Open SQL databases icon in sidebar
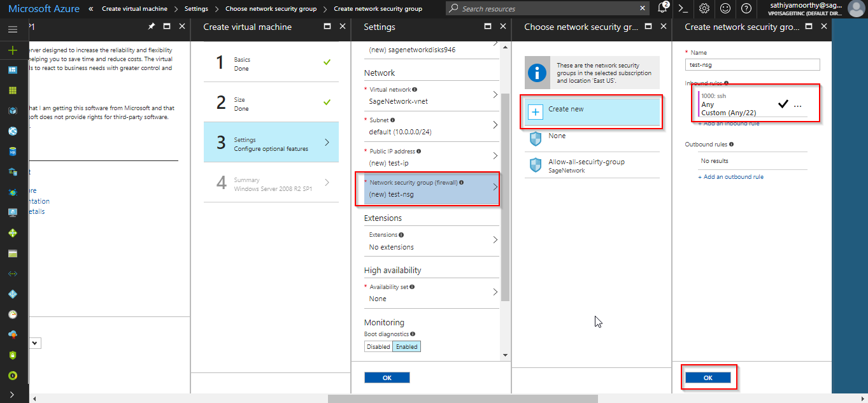This screenshot has width=868, height=403. (x=13, y=152)
